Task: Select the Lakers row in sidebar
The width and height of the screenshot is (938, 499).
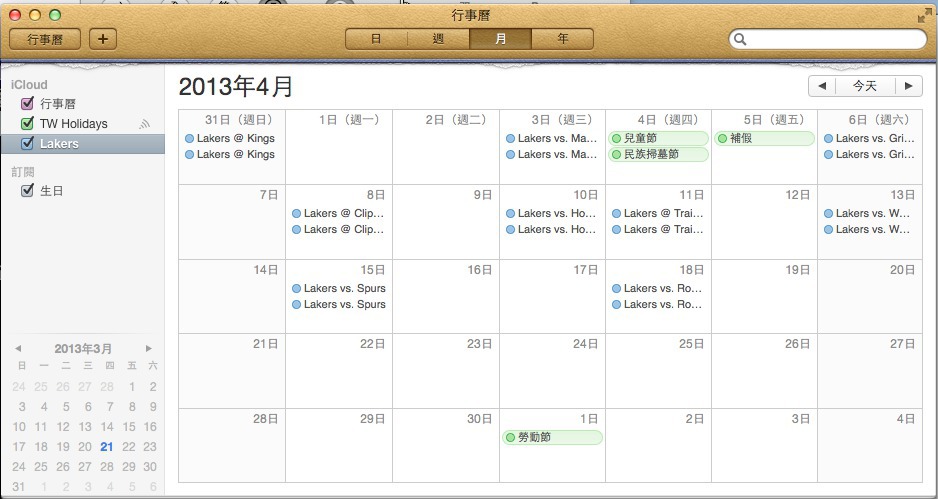Action: coord(83,144)
